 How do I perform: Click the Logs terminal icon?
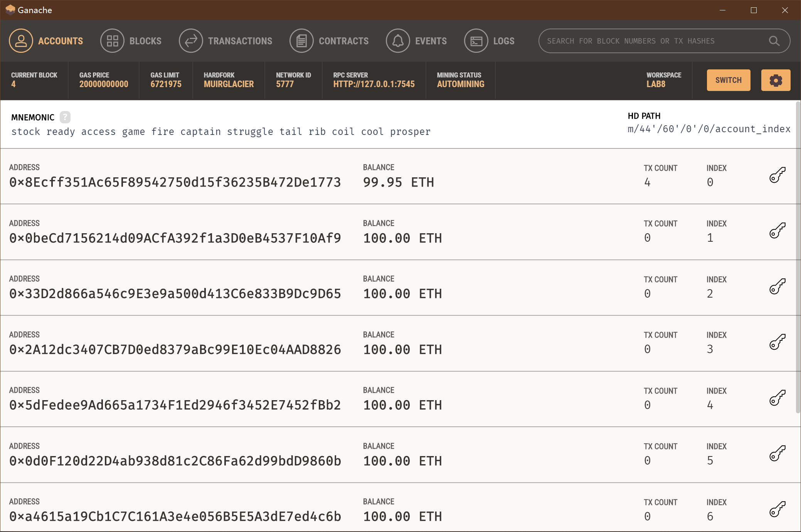pyautogui.click(x=476, y=41)
